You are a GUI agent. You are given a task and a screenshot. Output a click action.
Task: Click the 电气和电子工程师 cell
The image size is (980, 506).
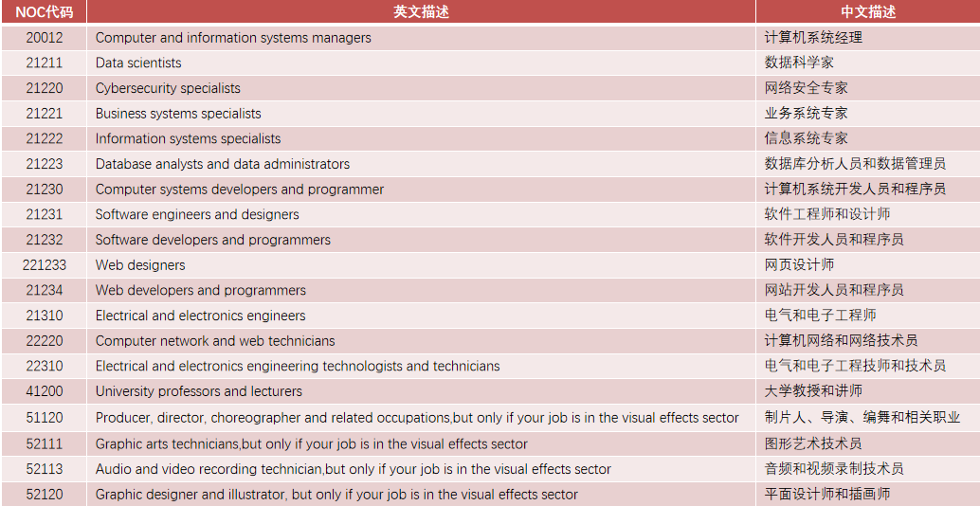click(x=821, y=316)
